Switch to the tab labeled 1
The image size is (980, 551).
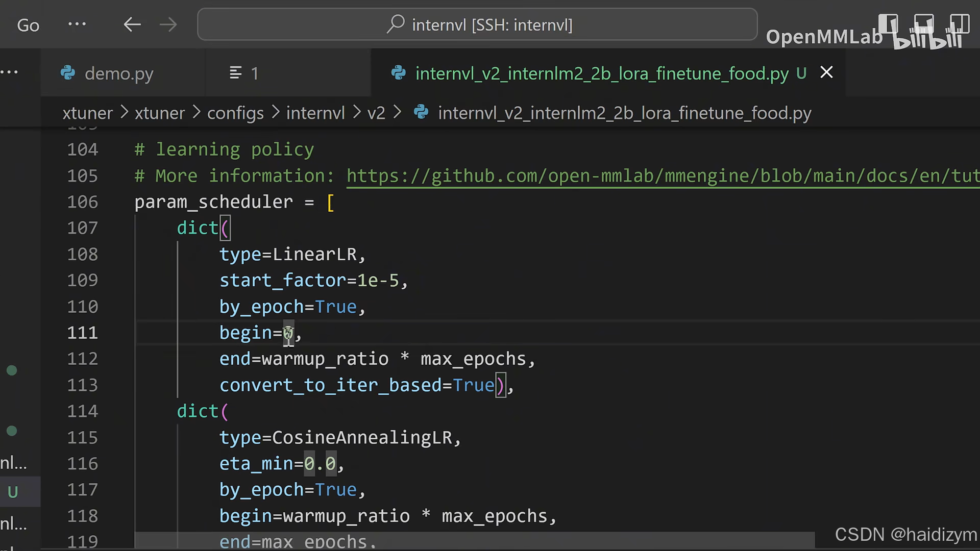(x=244, y=73)
